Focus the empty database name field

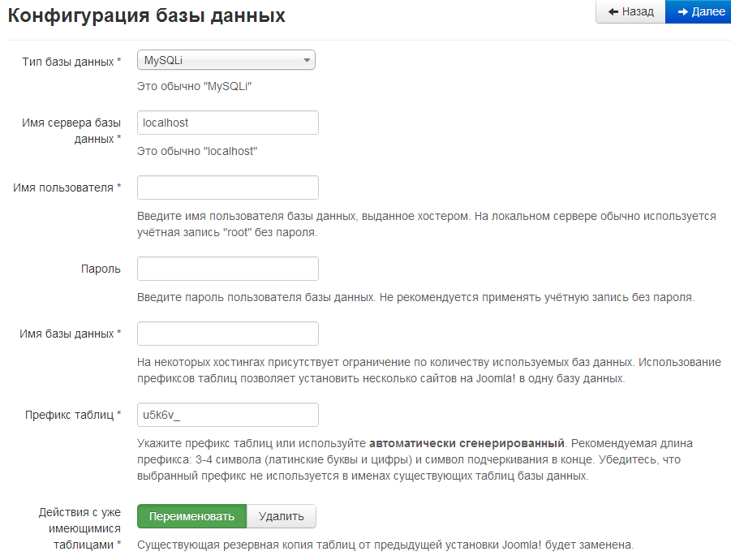[x=227, y=334]
